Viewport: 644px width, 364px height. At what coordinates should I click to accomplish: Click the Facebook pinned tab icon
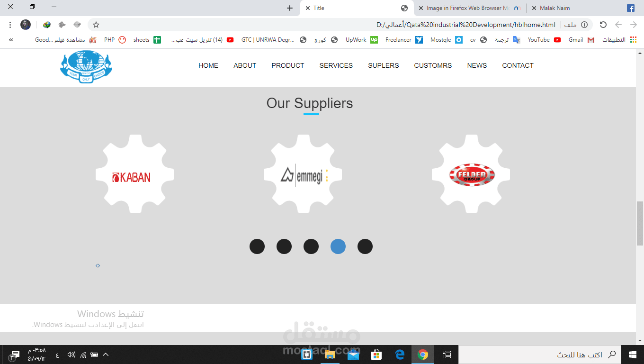pyautogui.click(x=631, y=8)
